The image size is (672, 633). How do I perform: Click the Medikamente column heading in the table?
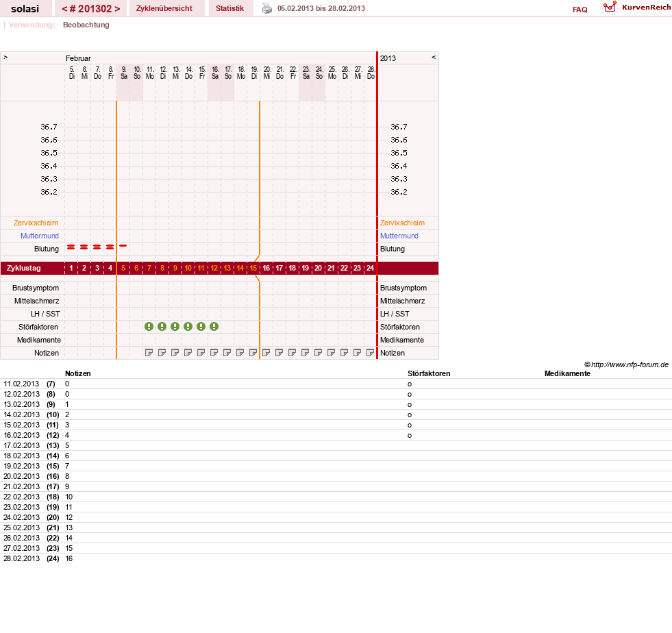coord(567,374)
